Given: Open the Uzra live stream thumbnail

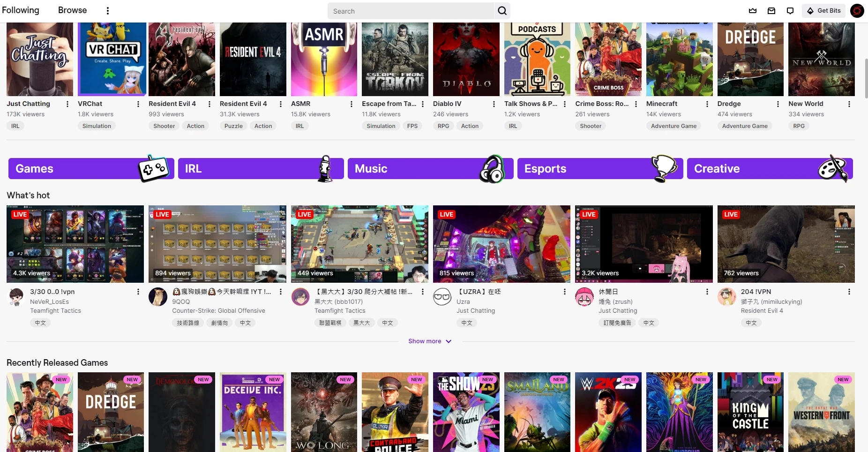Looking at the screenshot, I should 501,244.
